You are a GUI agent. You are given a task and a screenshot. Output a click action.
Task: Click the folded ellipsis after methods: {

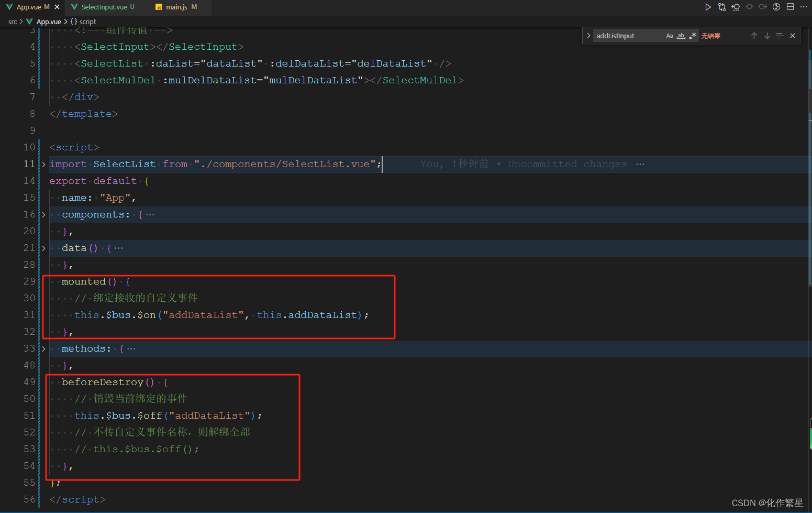coord(131,348)
